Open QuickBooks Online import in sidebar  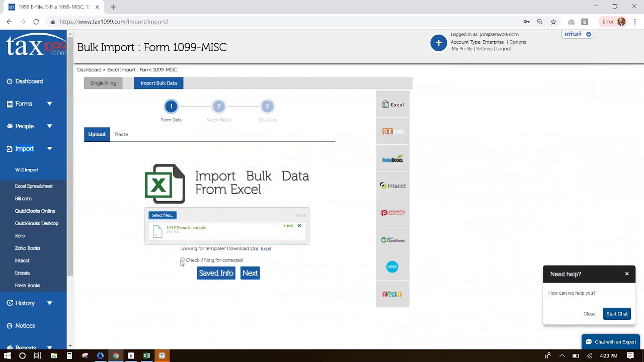coord(35,211)
